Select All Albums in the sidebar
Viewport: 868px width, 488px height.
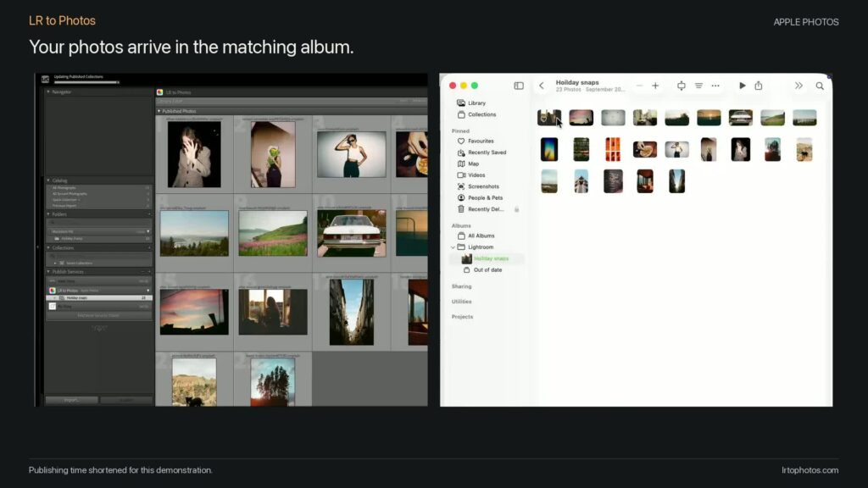point(476,236)
